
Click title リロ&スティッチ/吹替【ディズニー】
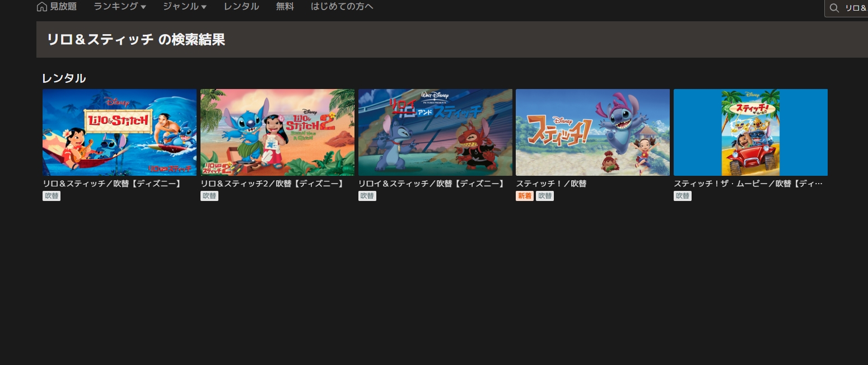pos(113,184)
